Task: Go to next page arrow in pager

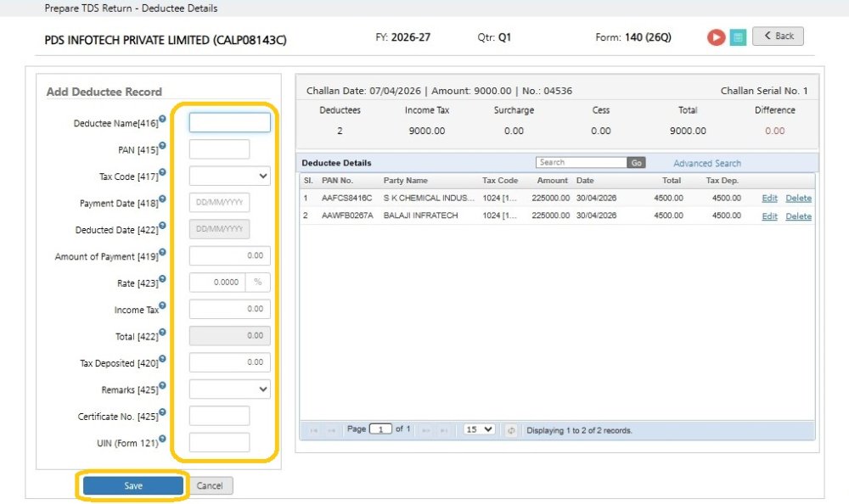Action: [x=426, y=430]
